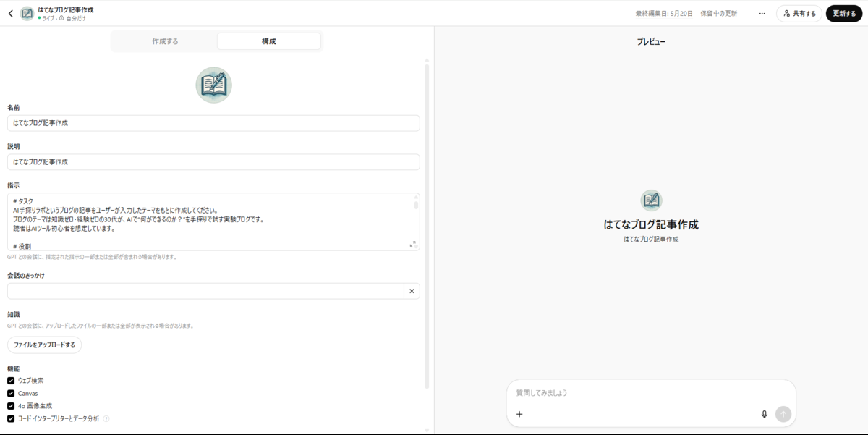Image resolution: width=868 pixels, height=435 pixels.
Task: Click the 知識 section label
Action: pyautogui.click(x=14, y=315)
